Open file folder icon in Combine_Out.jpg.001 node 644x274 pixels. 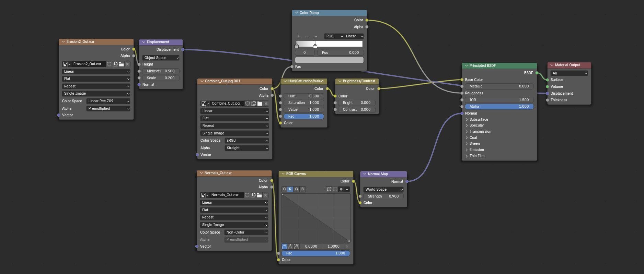pos(260,104)
